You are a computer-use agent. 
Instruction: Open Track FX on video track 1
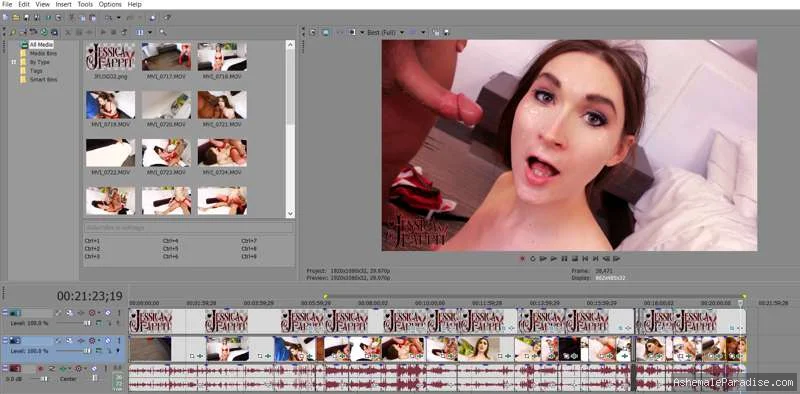(x=81, y=312)
